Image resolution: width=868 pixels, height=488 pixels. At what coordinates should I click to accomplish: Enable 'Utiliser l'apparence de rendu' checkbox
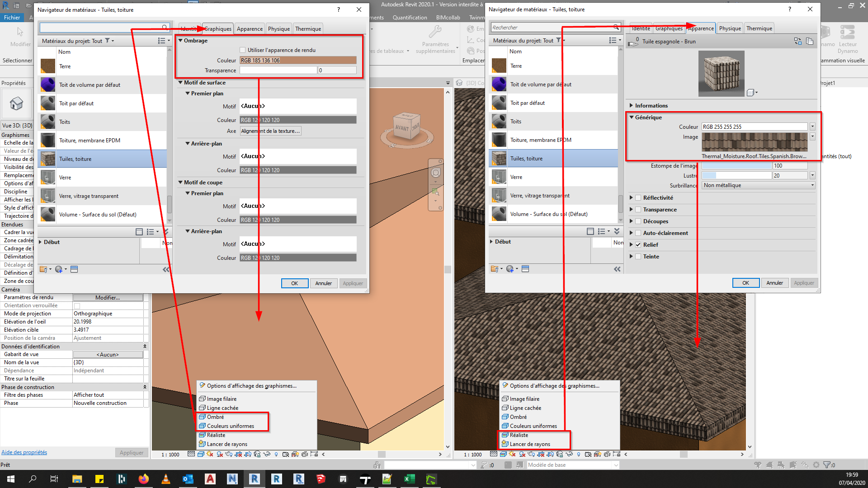click(x=243, y=50)
